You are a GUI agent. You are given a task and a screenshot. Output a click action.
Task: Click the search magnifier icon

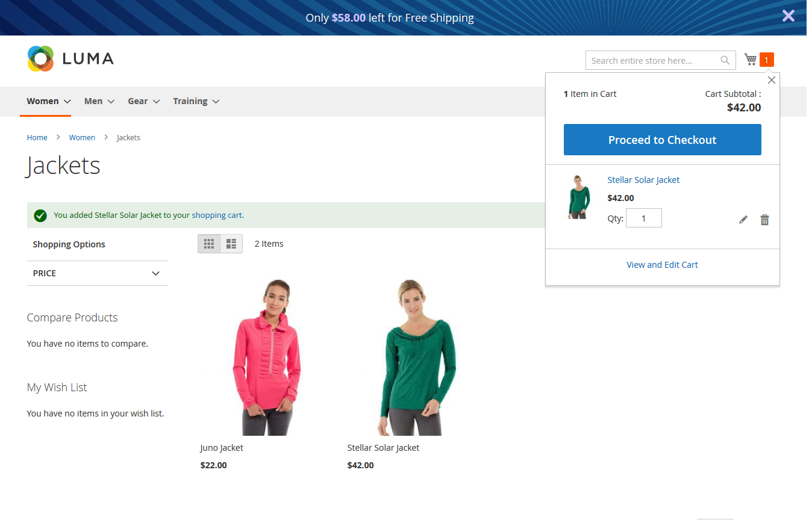[725, 60]
